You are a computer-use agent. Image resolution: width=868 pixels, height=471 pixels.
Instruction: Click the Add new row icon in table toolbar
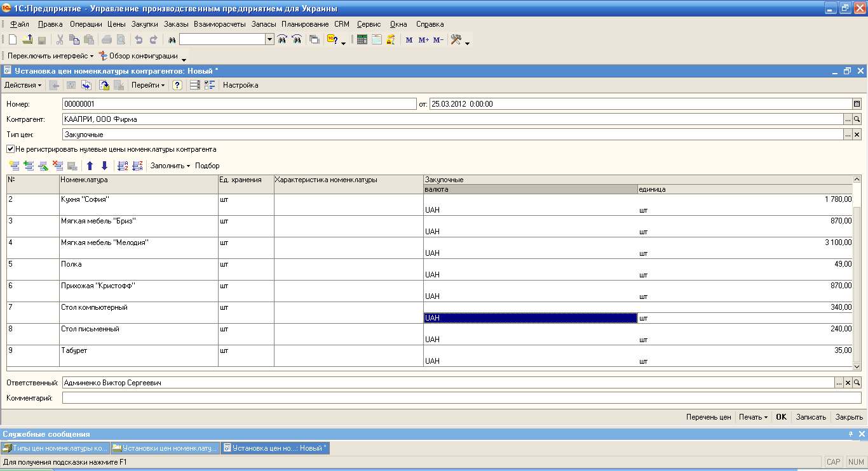14,166
